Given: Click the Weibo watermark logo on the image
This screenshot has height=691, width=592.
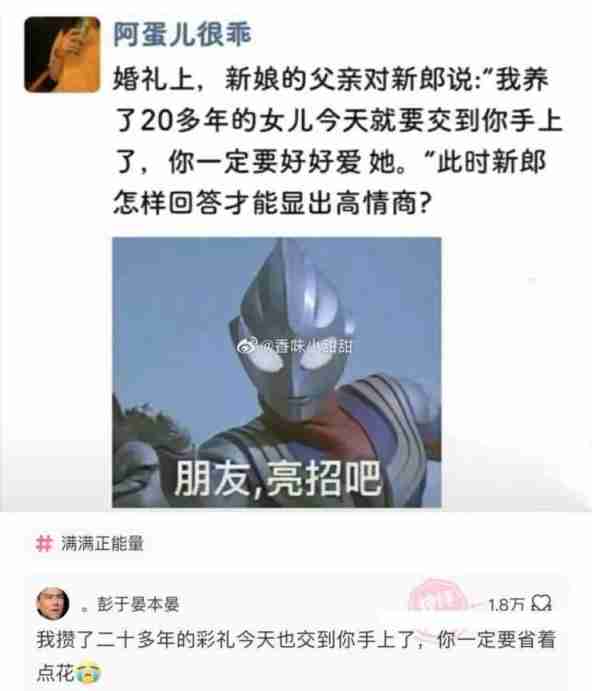Looking at the screenshot, I should click(248, 346).
